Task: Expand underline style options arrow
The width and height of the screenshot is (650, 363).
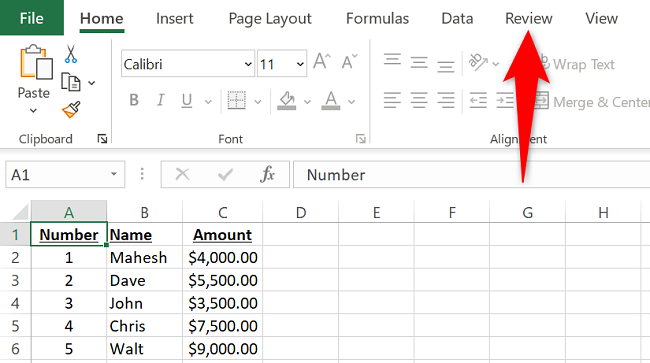Action: [208, 102]
